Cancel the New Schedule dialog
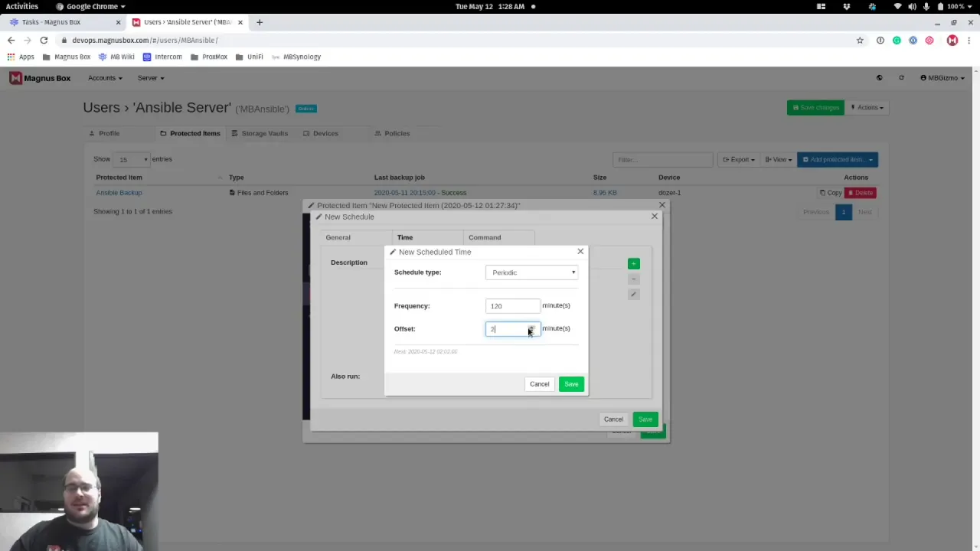Viewport: 980px width, 551px height. pos(613,419)
